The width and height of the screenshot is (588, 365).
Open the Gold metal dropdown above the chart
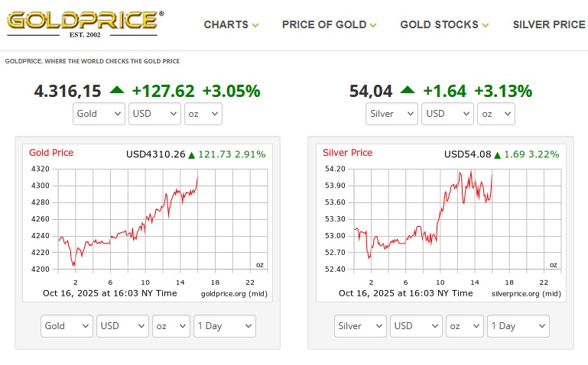tap(99, 114)
